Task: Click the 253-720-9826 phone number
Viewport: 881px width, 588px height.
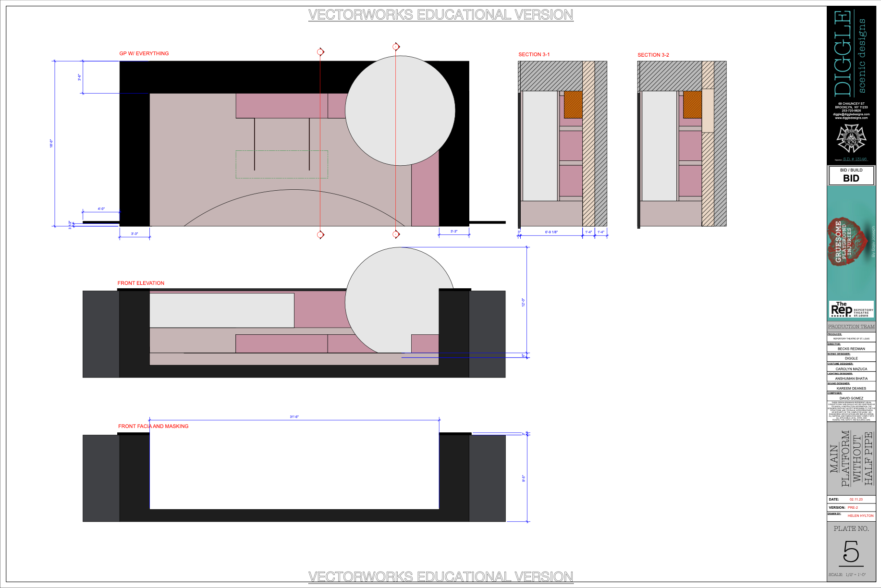Action: point(851,110)
